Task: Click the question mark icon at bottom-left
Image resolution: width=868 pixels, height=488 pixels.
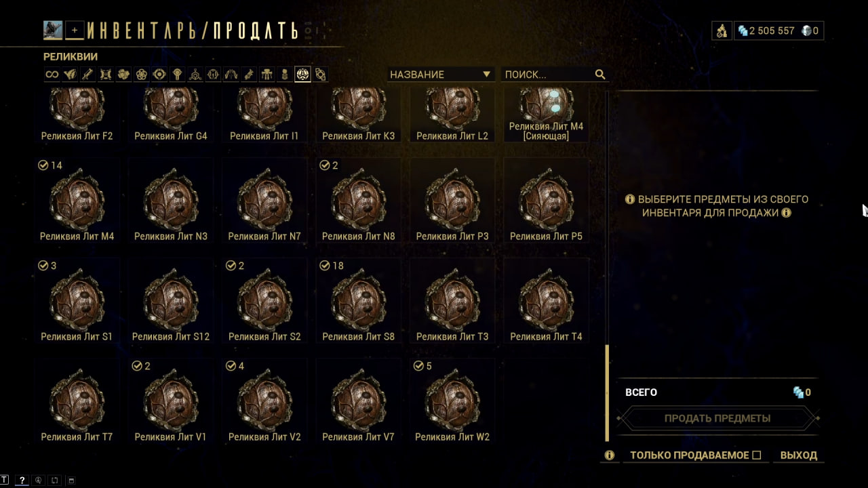Action: click(22, 481)
